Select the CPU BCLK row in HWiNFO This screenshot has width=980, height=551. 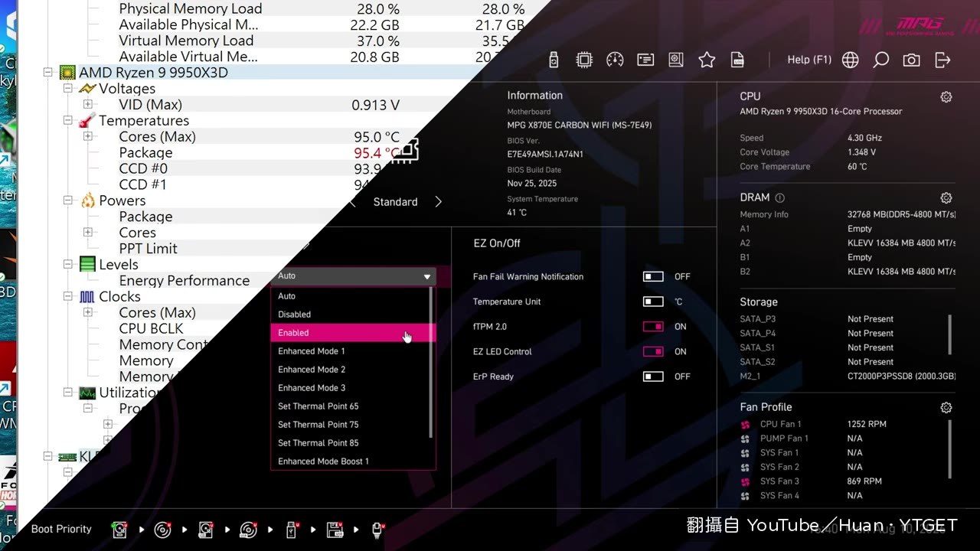[152, 329]
